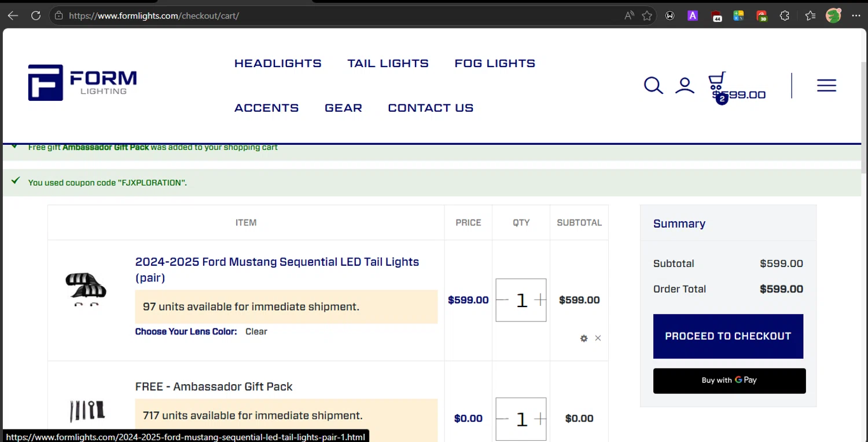
Task: Open FREE - Ambassador Gift Pack link
Action: 214,386
